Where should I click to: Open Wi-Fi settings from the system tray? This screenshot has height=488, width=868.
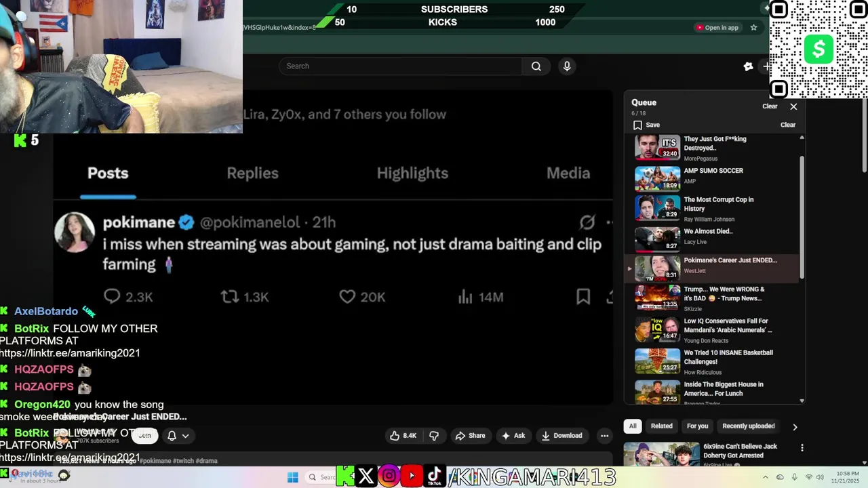pos(808,477)
